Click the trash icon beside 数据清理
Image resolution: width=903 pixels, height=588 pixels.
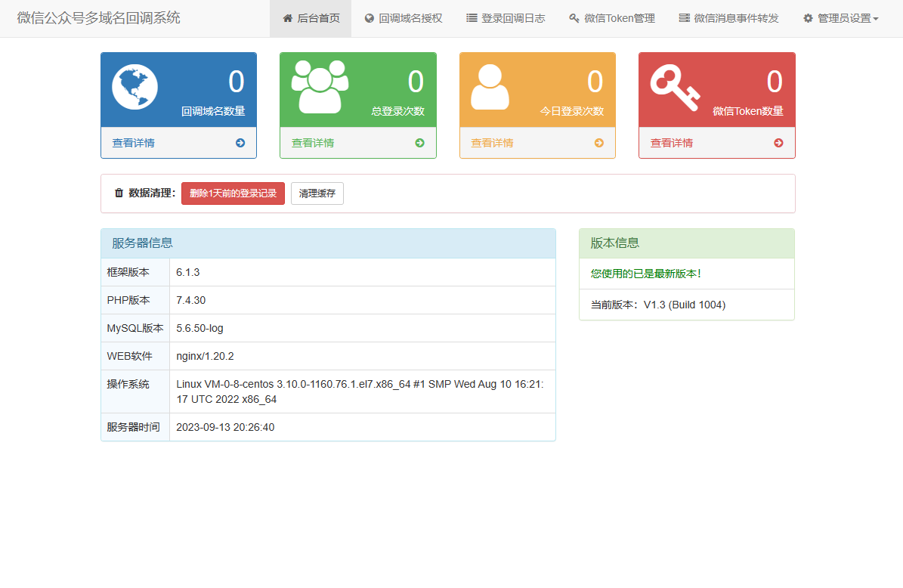[x=119, y=193]
